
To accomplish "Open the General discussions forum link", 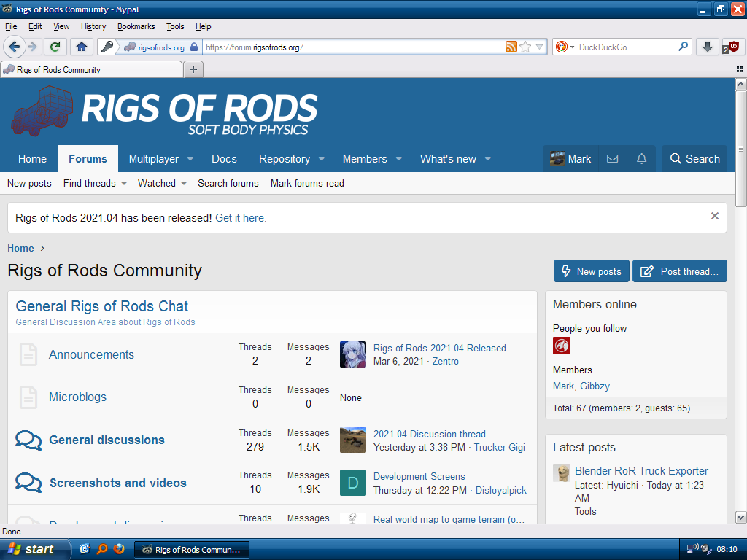I will (x=107, y=440).
